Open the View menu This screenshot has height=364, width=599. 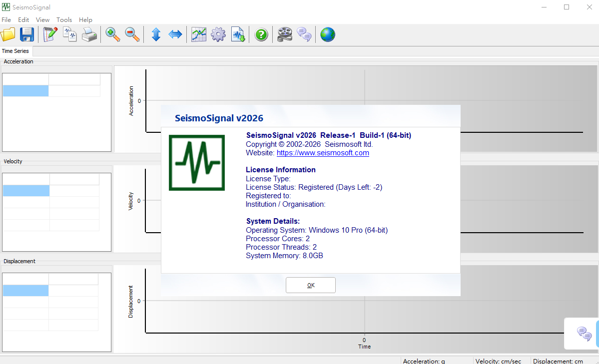42,20
